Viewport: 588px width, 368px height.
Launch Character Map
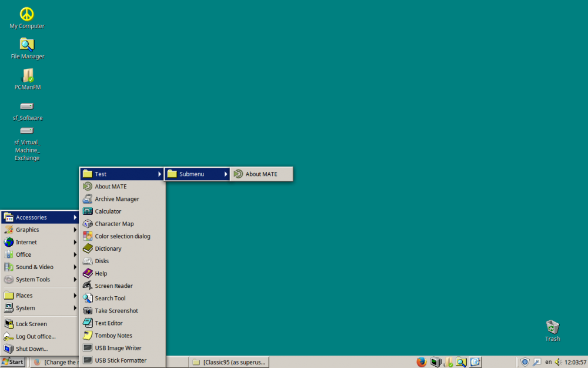(122, 223)
